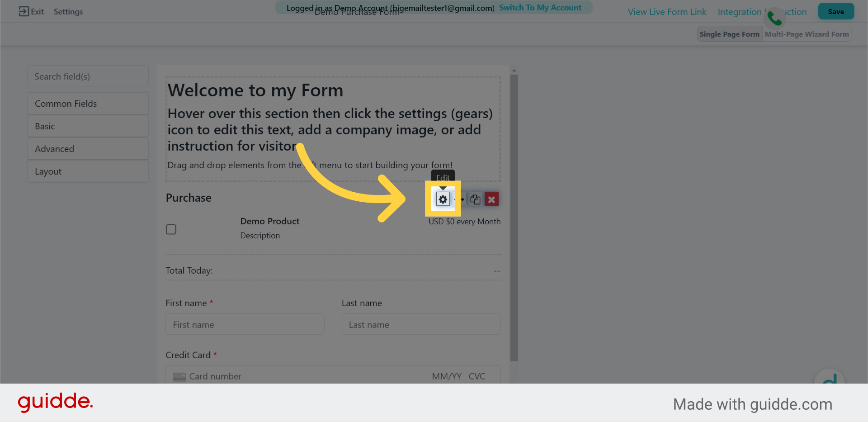
Task: Click the Exit arrow icon
Action: (24, 11)
